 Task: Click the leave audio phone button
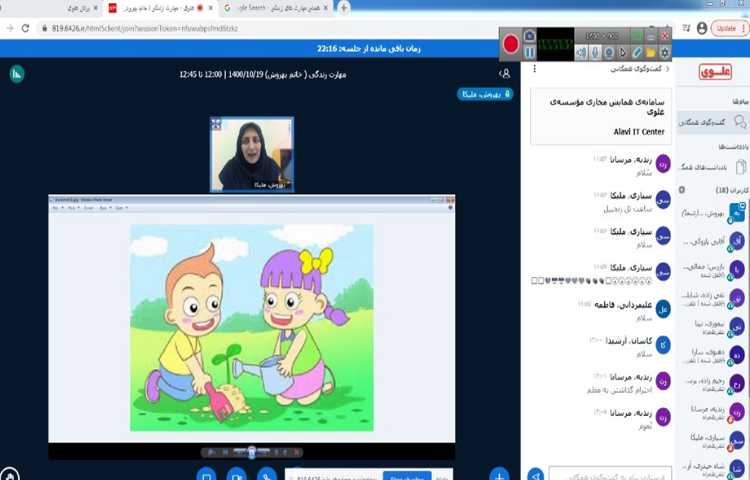[266, 476]
